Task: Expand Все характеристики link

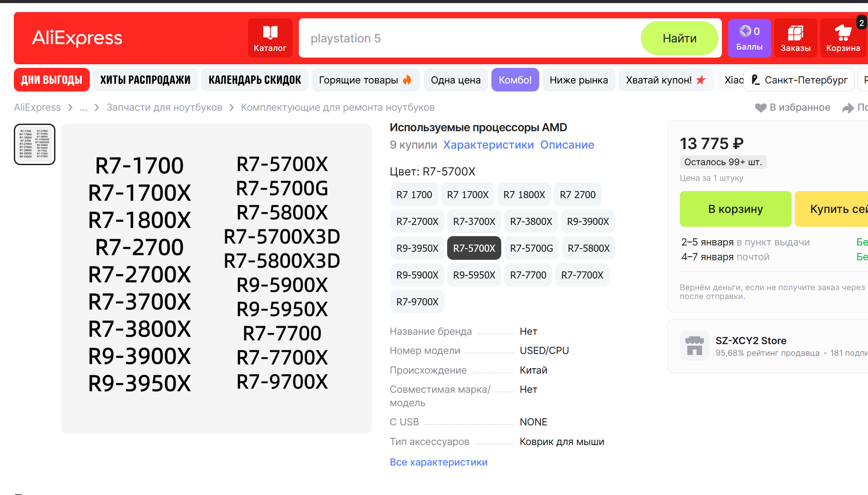Action: tap(438, 462)
